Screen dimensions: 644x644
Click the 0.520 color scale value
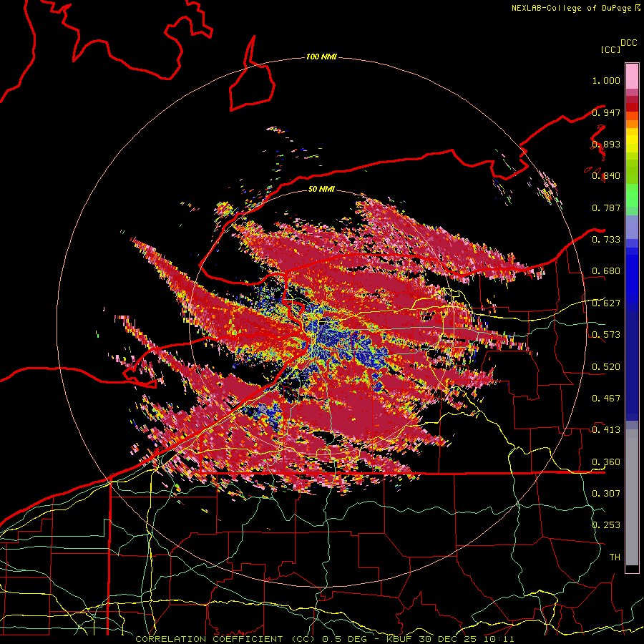(x=606, y=366)
